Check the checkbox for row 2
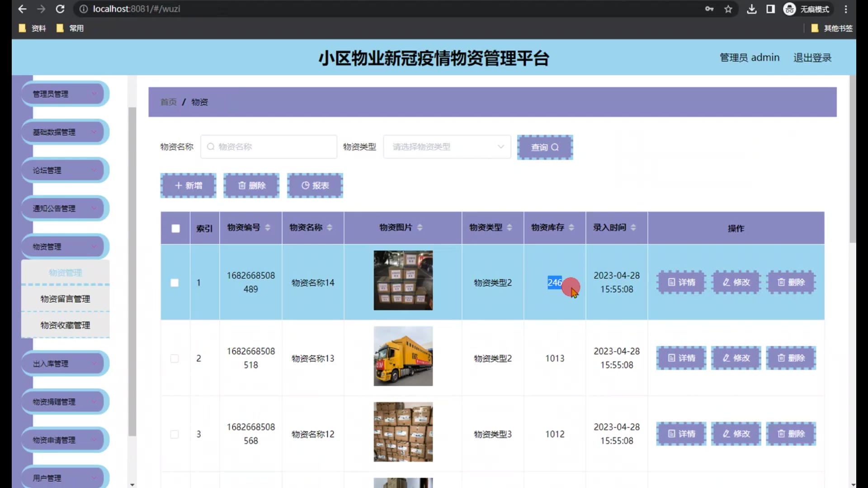868x488 pixels. click(x=175, y=358)
